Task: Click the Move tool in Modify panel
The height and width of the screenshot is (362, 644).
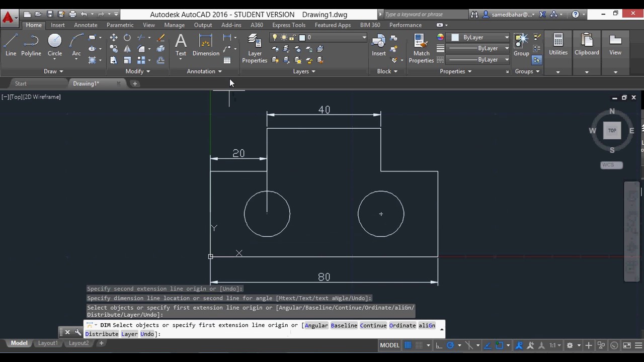Action: tap(114, 38)
